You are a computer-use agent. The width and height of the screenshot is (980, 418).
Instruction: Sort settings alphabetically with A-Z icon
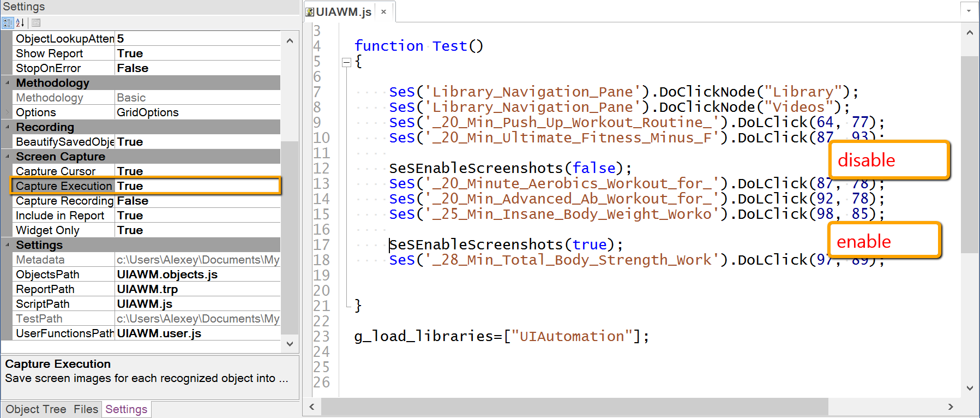(20, 23)
